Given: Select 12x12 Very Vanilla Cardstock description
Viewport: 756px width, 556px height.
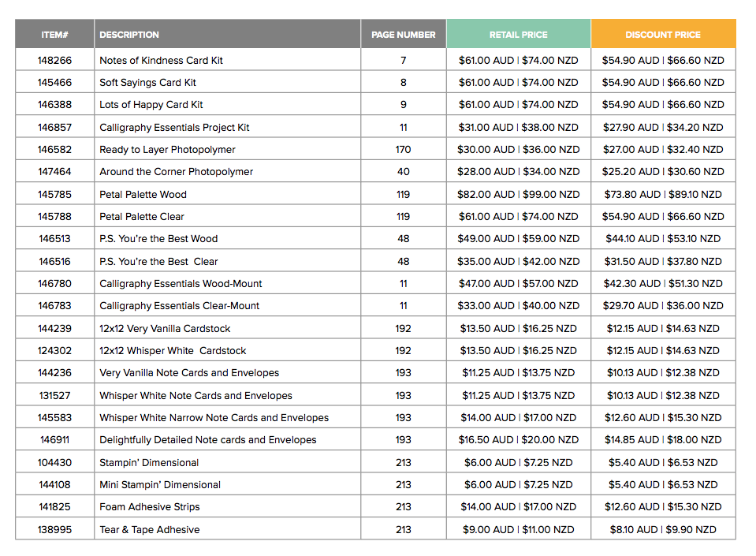Looking at the screenshot, I should [165, 329].
